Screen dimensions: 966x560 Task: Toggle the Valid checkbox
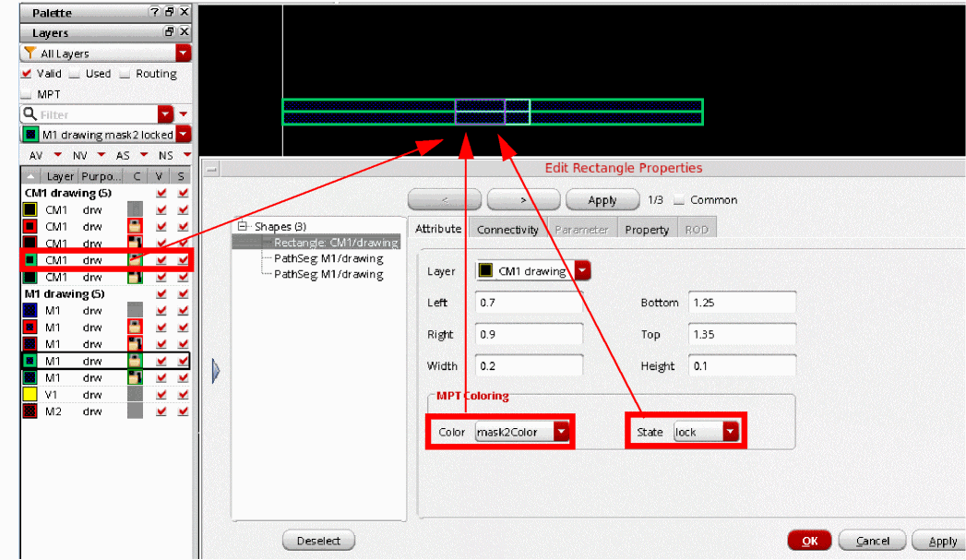(26, 73)
